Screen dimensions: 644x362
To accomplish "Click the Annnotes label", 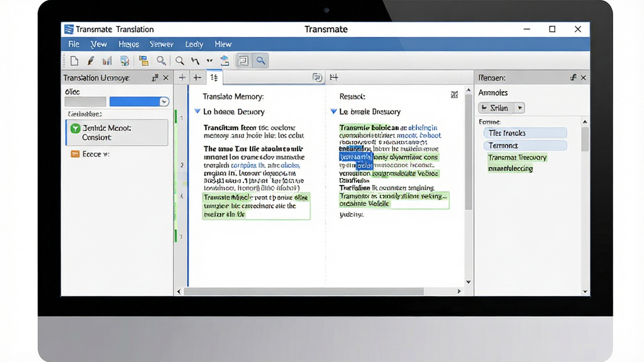I will coord(493,93).
